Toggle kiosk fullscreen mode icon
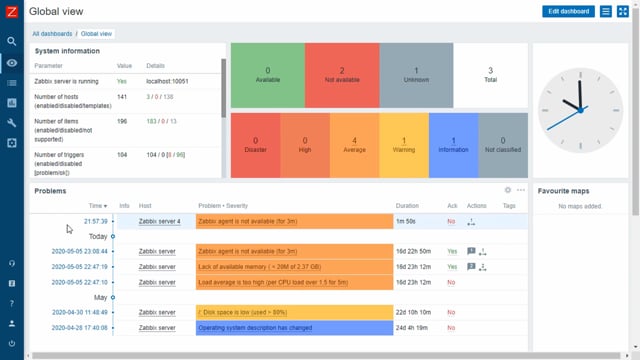Image resolution: width=640 pixels, height=360 pixels. [x=623, y=11]
